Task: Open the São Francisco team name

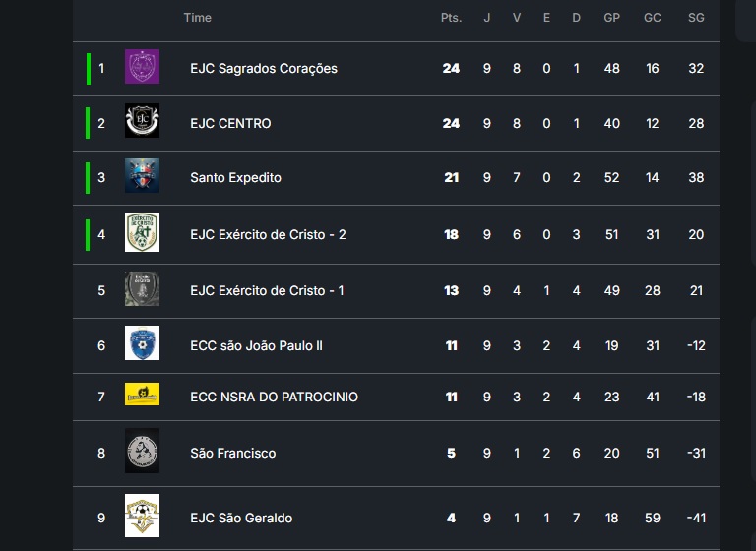Action: tap(232, 453)
